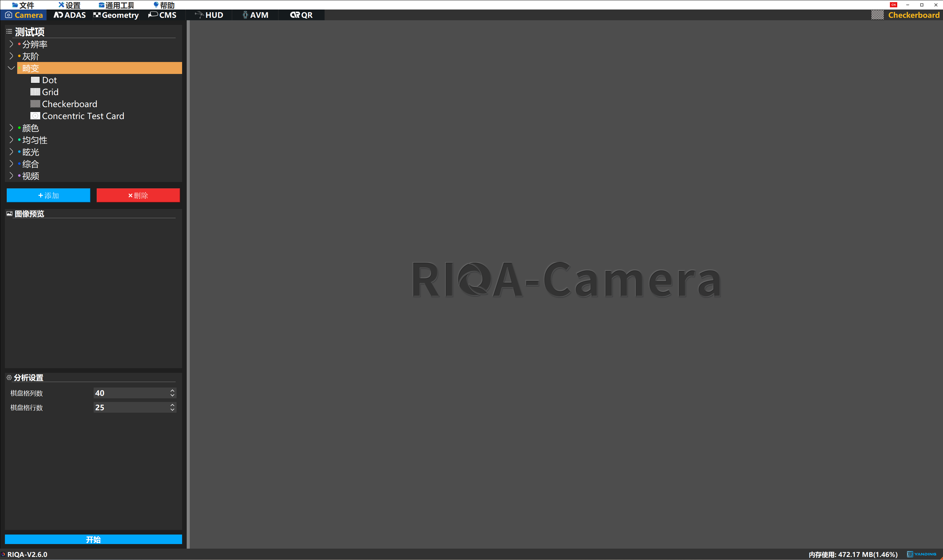Click the Checkerboard pattern icon in tree

[x=35, y=104]
